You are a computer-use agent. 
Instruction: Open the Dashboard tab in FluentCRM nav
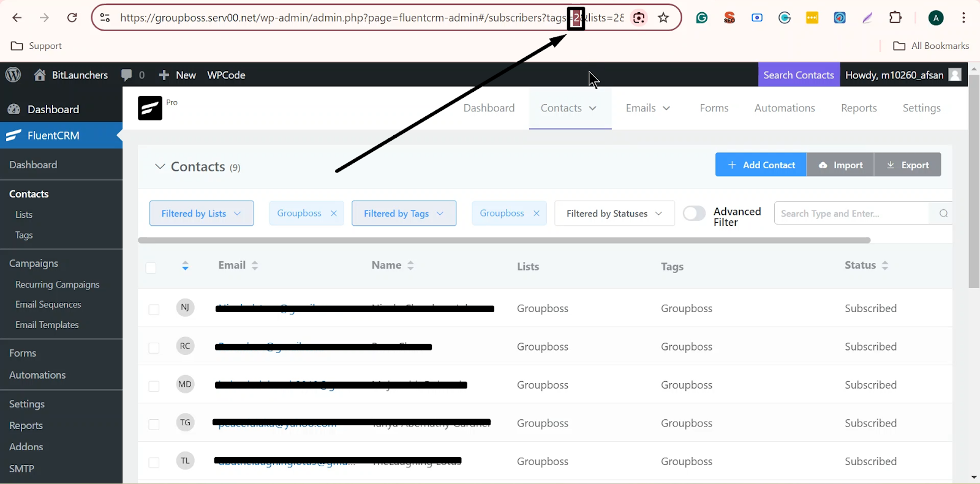tap(489, 108)
